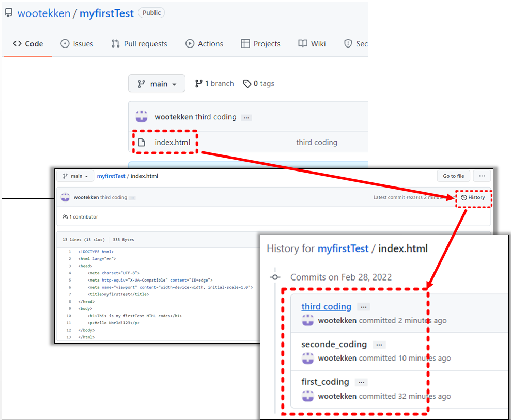Viewport: 511px width, 420px height.
Task: Open the seconde_coding commit
Action: click(x=334, y=344)
